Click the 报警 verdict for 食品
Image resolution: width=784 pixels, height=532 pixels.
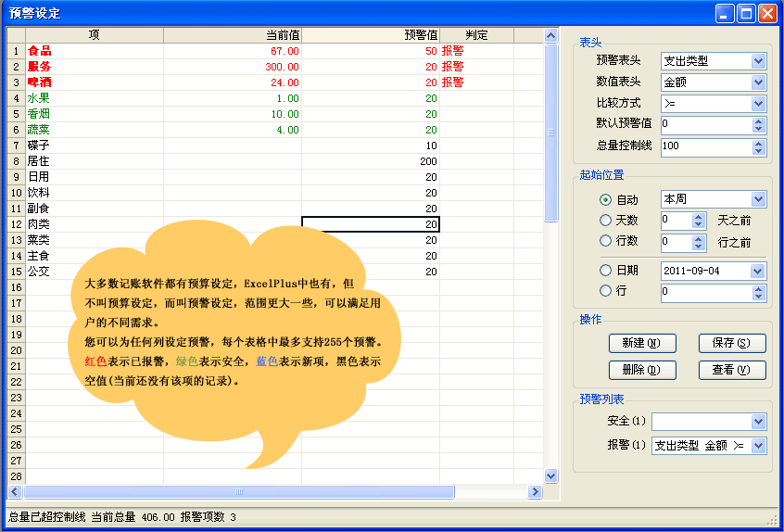click(476, 51)
